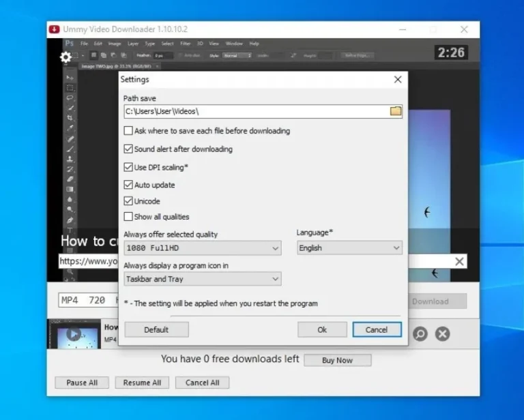
Task: Confirm settings with the Ok button
Action: click(322, 329)
